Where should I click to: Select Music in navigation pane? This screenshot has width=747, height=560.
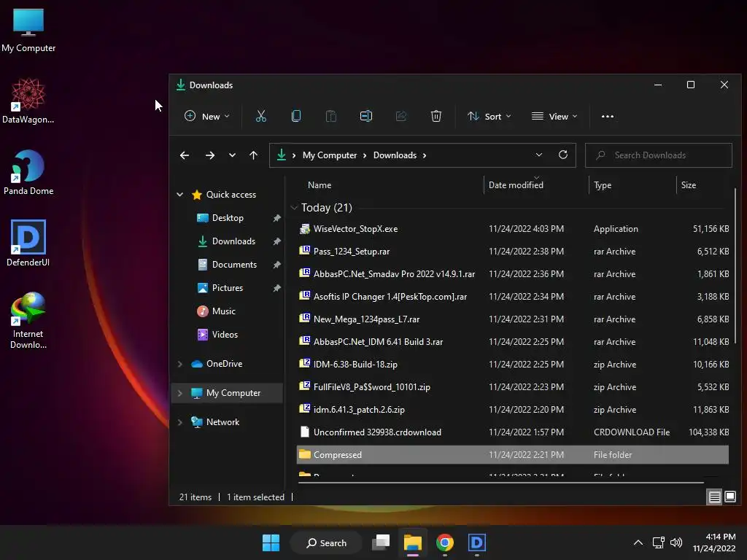pyautogui.click(x=223, y=311)
